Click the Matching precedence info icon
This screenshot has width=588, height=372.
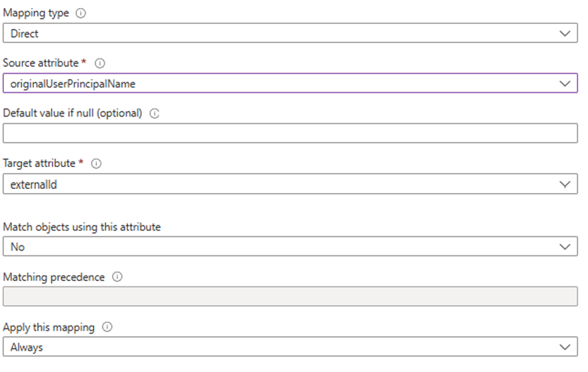point(117,278)
